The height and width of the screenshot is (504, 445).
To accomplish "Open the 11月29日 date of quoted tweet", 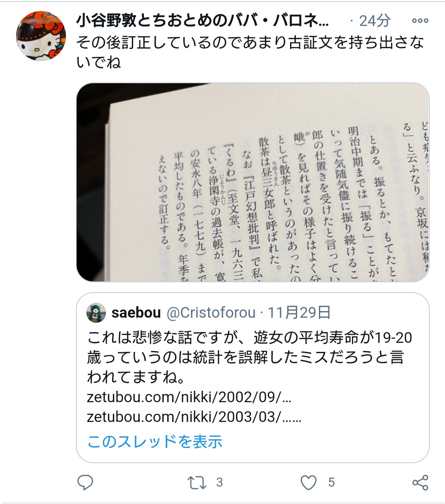I will 299,313.
